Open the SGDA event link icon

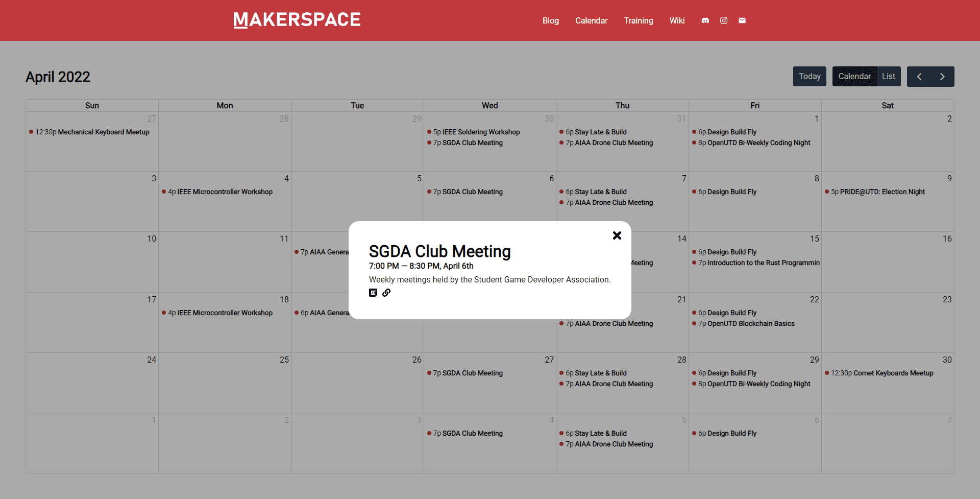coord(386,293)
